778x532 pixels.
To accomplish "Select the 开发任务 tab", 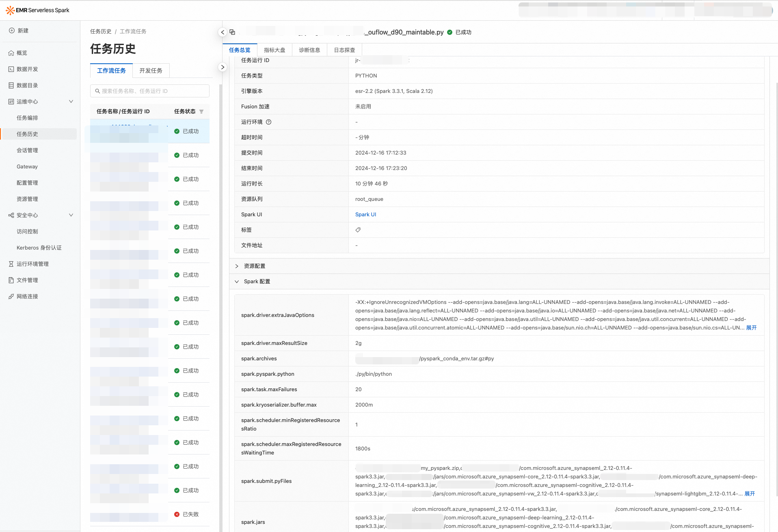I will pyautogui.click(x=151, y=71).
